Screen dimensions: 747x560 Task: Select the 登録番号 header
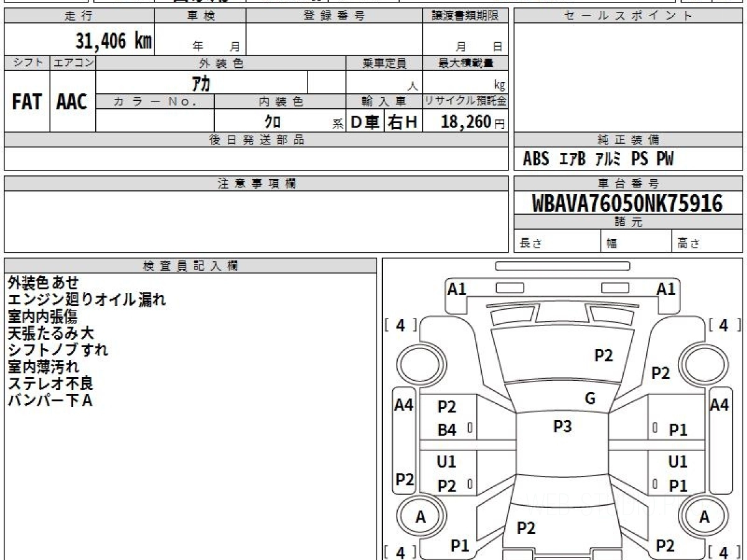[x=334, y=16]
